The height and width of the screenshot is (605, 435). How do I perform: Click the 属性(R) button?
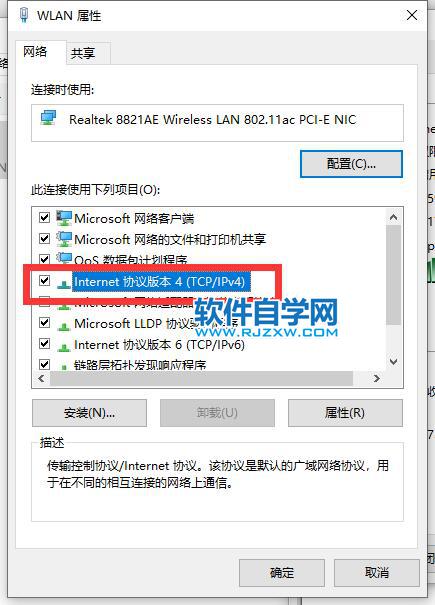(345, 413)
